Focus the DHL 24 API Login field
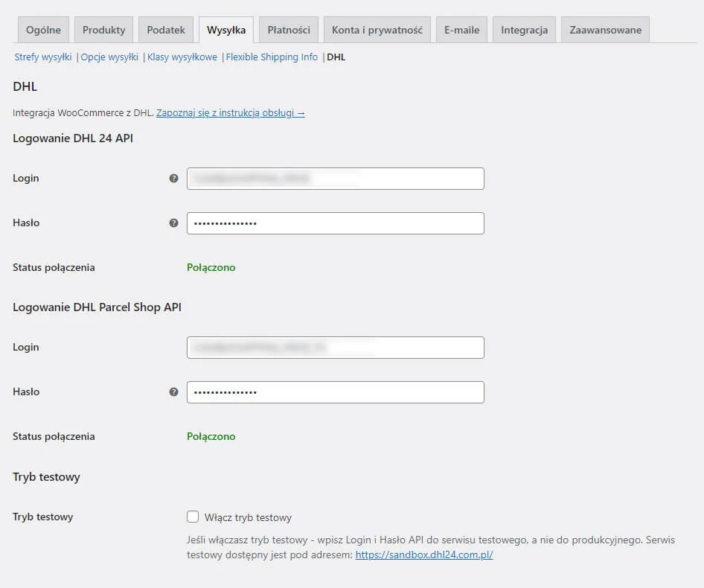The height and width of the screenshot is (588, 704). pos(336,179)
